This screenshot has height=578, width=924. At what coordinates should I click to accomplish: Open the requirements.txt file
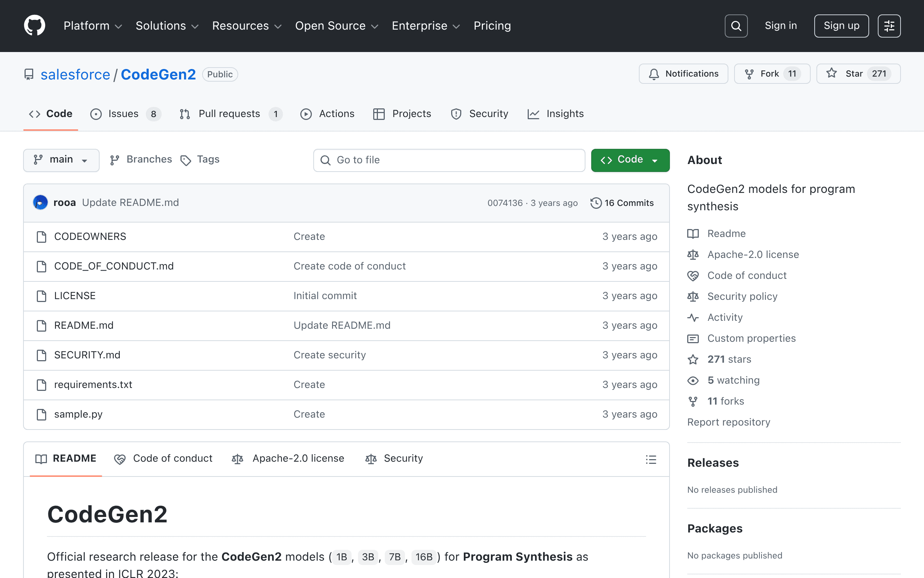pyautogui.click(x=93, y=385)
